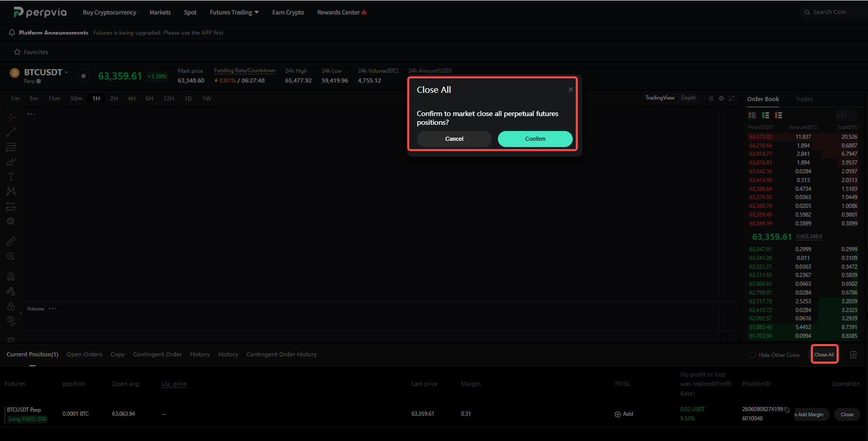Select the 15m timeframe
Image resolution: width=868 pixels, height=441 pixels.
[x=54, y=99]
